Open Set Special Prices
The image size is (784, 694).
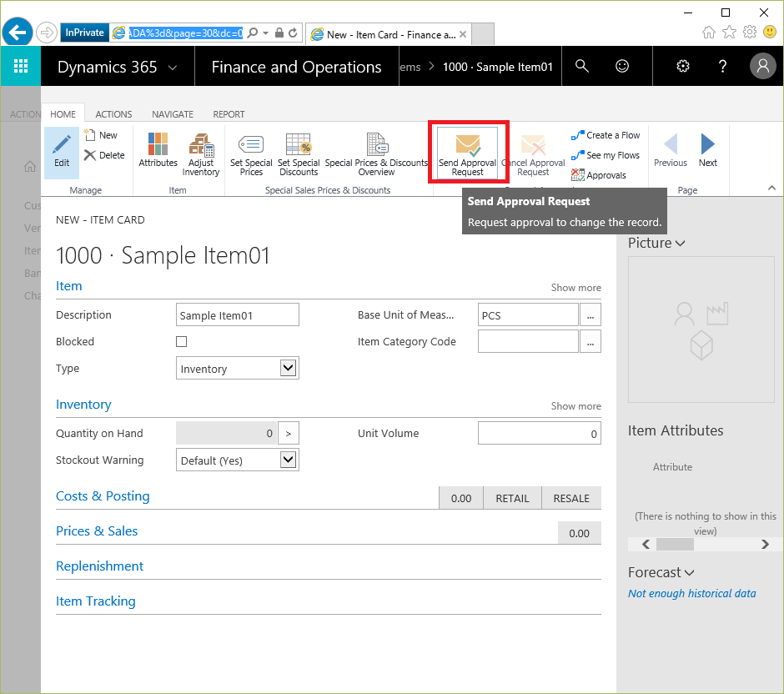pos(251,154)
